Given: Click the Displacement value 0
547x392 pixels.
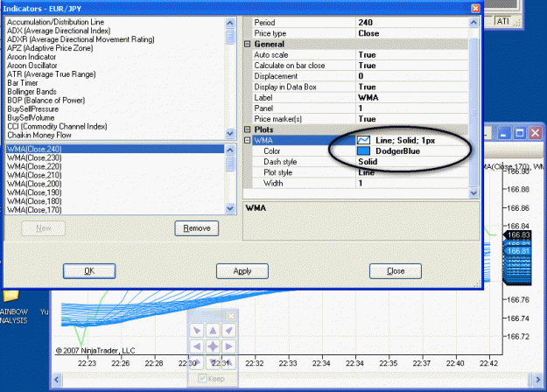Looking at the screenshot, I should tap(412, 76).
